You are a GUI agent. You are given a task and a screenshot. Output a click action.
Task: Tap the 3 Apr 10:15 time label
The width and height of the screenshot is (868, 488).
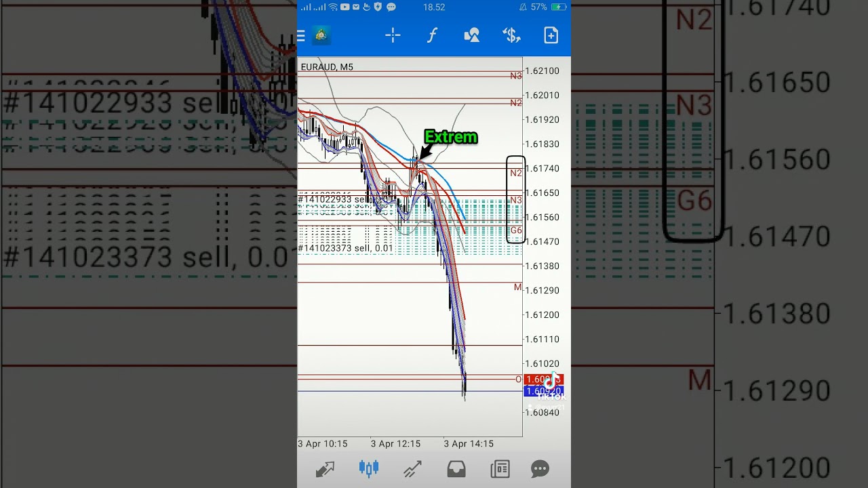[323, 443]
